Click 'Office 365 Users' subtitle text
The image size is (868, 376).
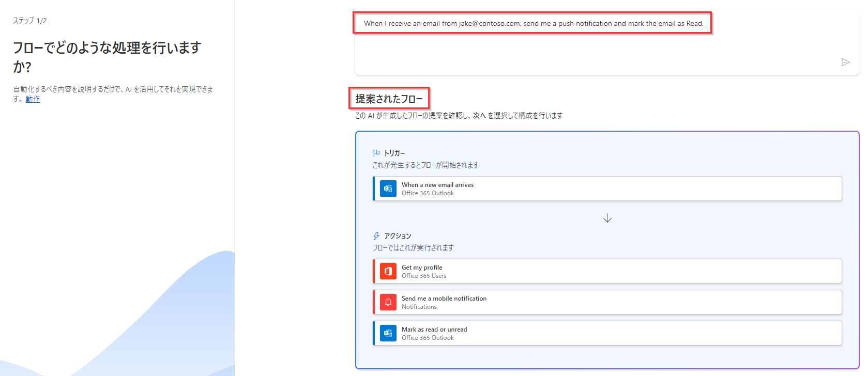(x=424, y=276)
